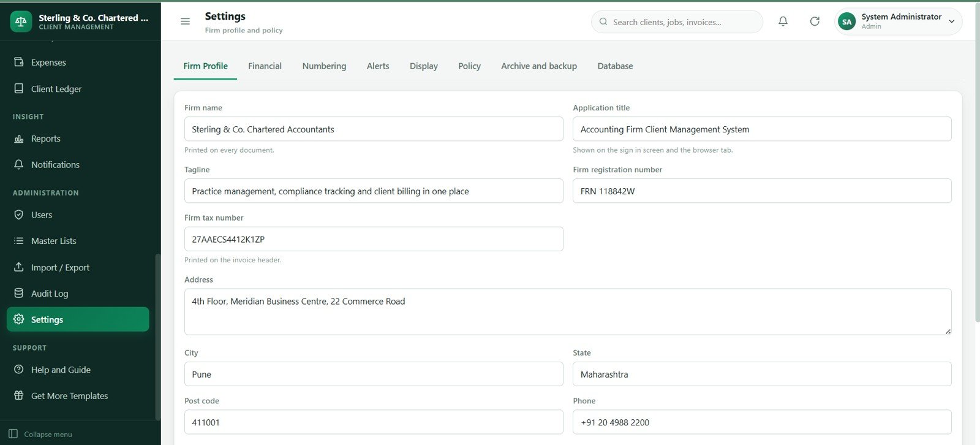Focus the search clients, jobs, invoices field
Image resolution: width=980 pixels, height=445 pixels.
point(677,22)
